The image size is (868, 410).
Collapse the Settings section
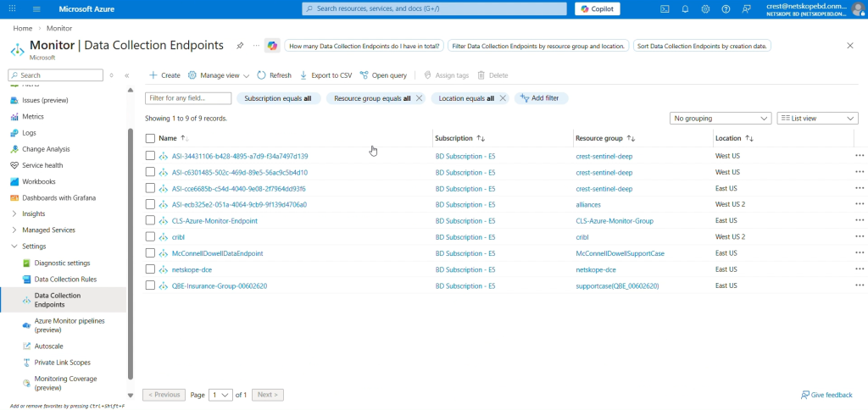click(14, 247)
